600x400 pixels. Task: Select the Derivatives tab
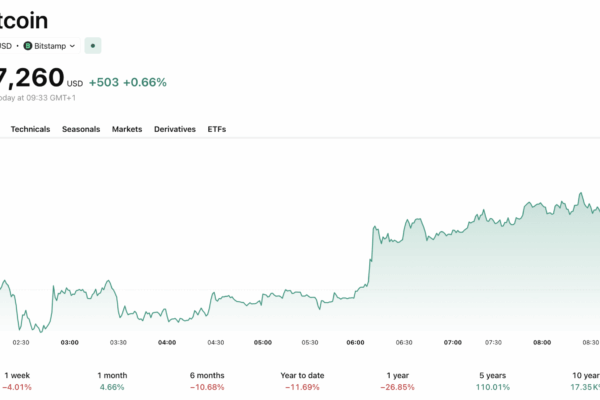point(175,129)
